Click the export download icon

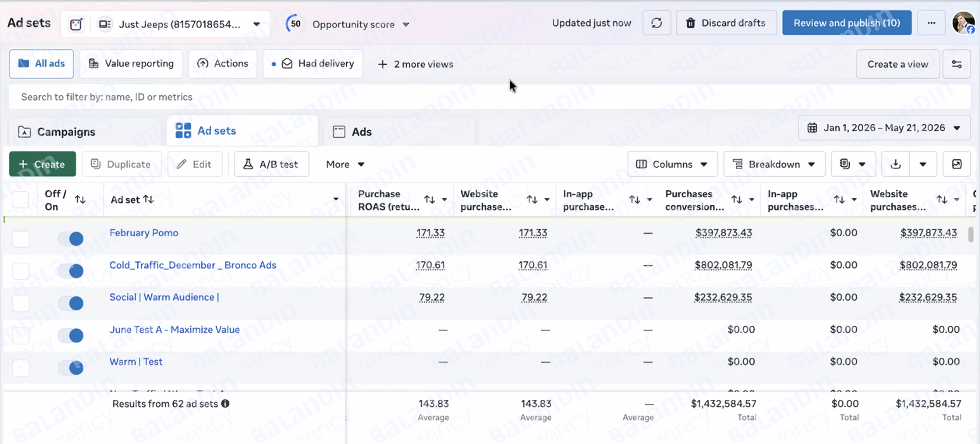[895, 164]
